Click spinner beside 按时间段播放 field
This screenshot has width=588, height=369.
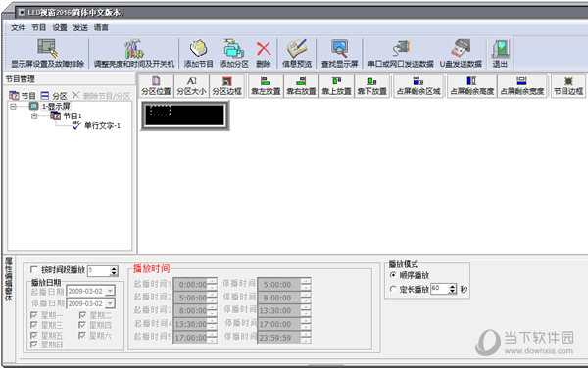[x=114, y=270]
